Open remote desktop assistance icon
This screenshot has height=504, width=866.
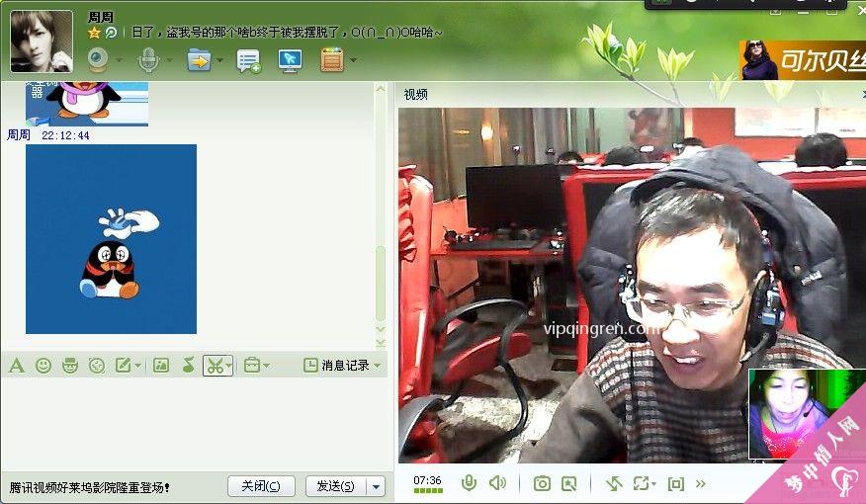coord(290,60)
